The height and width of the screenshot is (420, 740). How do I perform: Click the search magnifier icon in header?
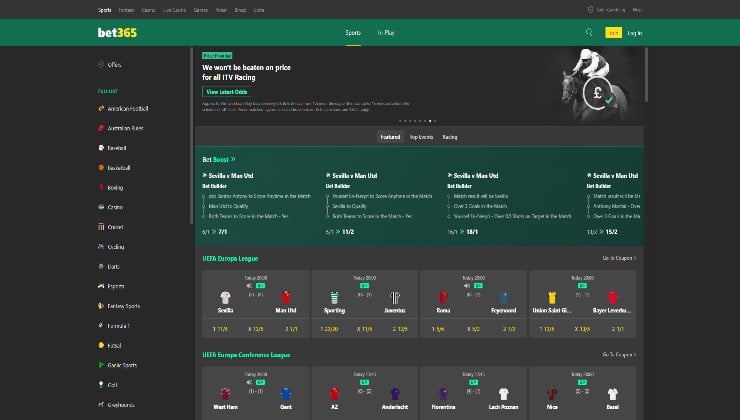pos(589,32)
